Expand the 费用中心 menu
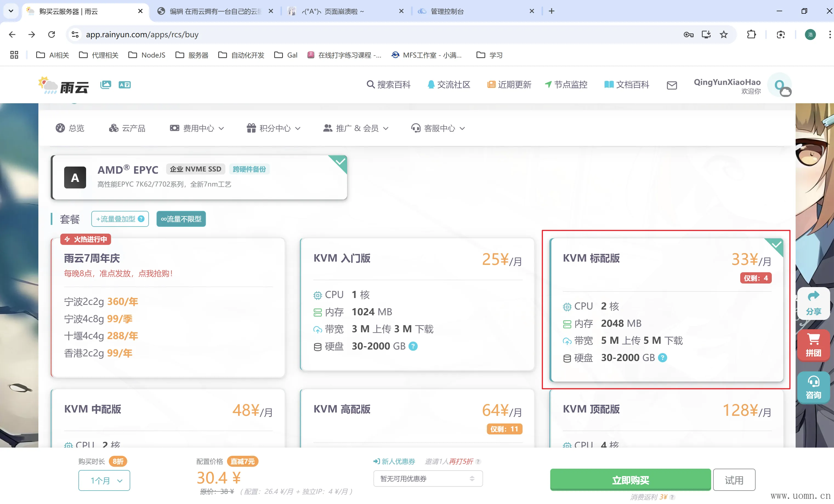Viewport: 834px width, 504px height. (197, 128)
